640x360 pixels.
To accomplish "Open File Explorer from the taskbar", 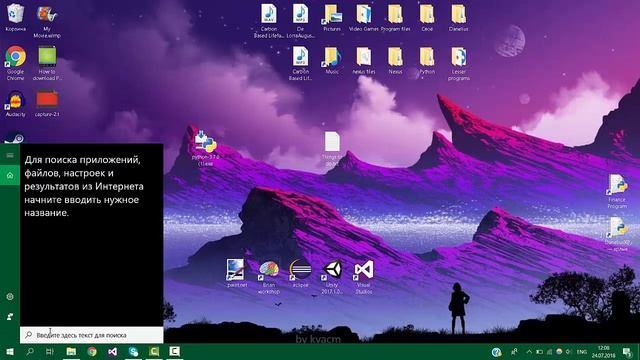I will pos(71,351).
